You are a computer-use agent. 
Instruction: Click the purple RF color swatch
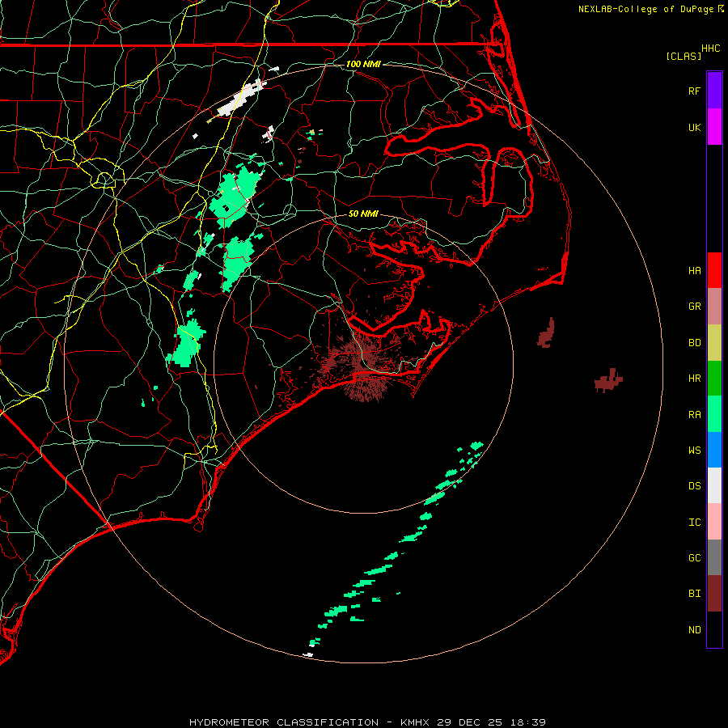pos(714,91)
